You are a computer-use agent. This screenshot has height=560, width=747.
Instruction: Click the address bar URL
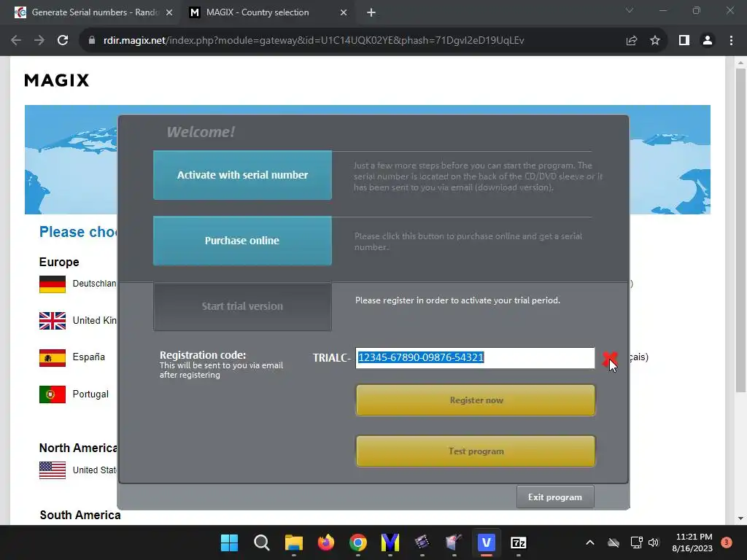[x=314, y=41]
